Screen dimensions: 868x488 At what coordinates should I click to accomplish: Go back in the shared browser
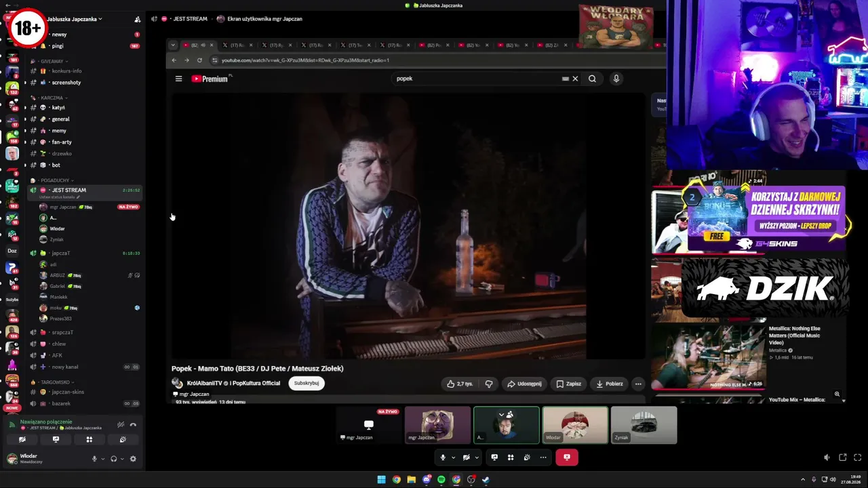[x=174, y=60]
